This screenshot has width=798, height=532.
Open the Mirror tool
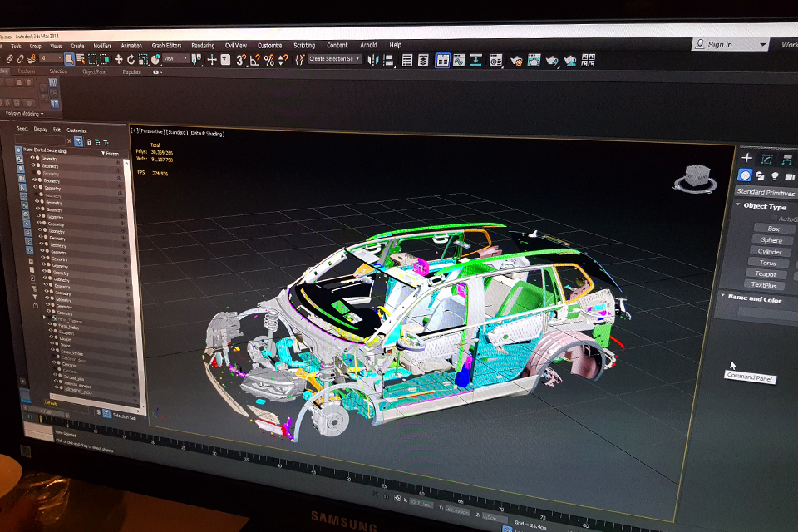point(373,60)
